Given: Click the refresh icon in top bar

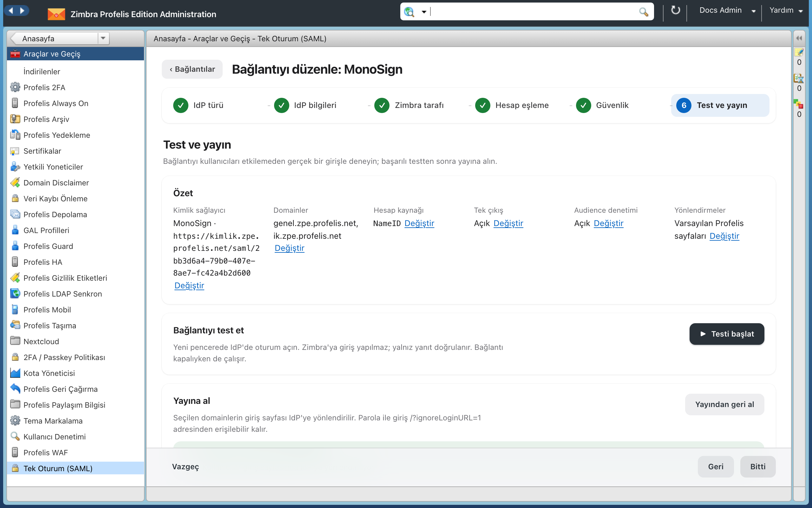Looking at the screenshot, I should click(675, 10).
